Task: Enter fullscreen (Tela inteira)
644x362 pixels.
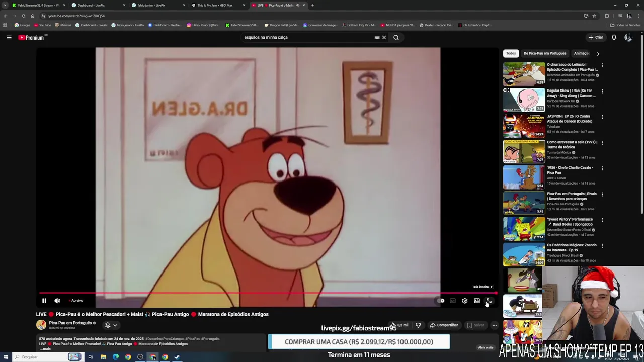Action: pyautogui.click(x=489, y=301)
